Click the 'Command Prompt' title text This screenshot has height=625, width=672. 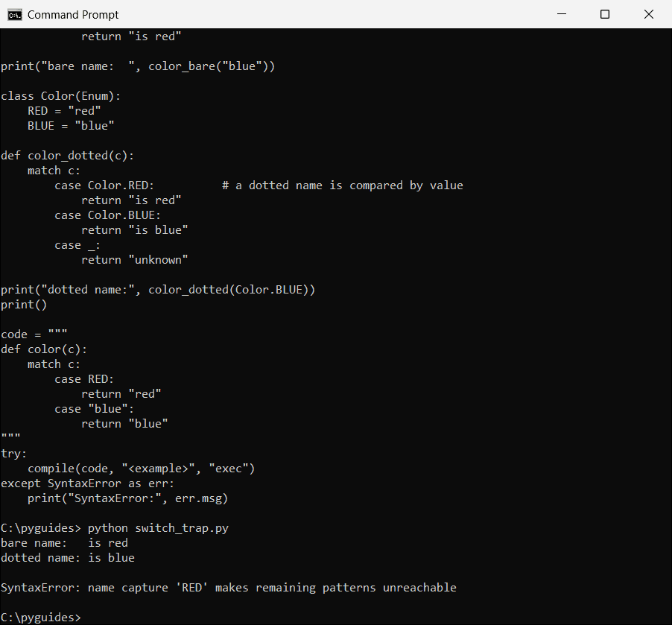coord(73,15)
